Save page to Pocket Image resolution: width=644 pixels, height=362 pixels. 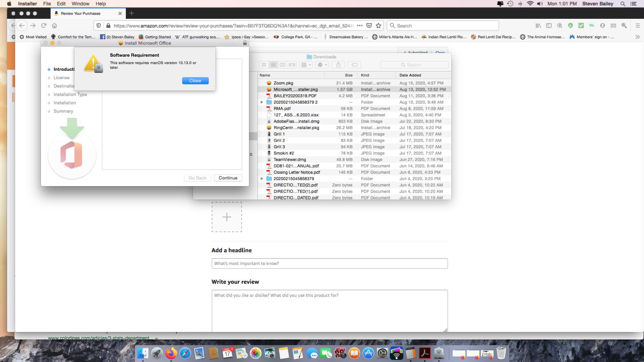coord(369,26)
